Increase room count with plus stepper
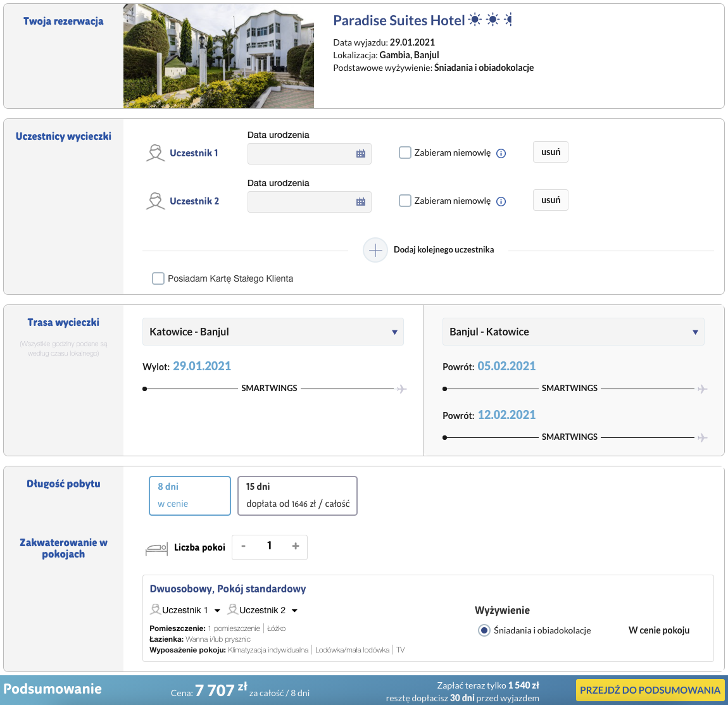The image size is (728, 705). (x=295, y=547)
